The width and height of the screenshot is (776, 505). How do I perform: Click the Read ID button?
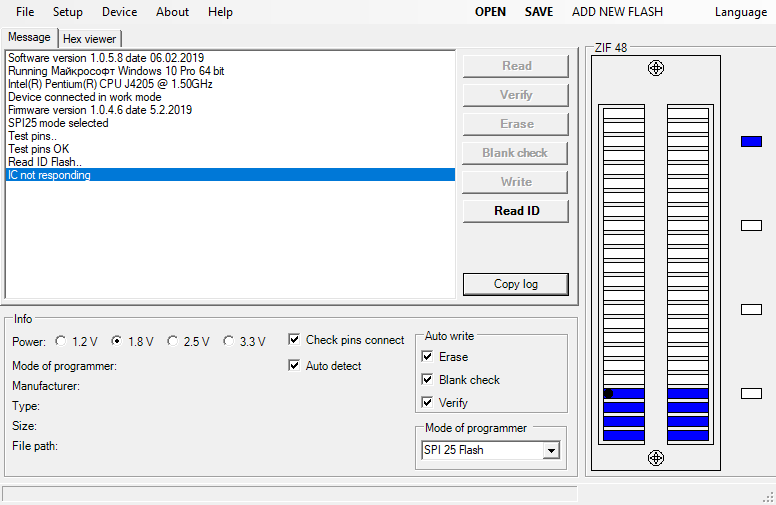516,211
